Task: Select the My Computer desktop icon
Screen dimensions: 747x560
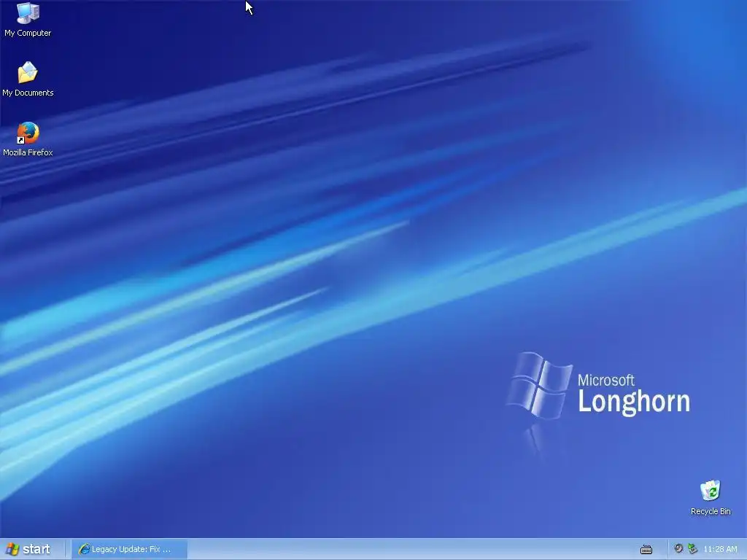Action: pyautogui.click(x=28, y=13)
